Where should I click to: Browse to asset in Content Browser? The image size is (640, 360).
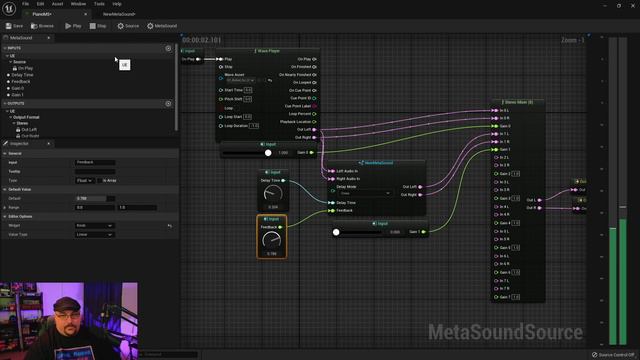(x=42, y=26)
